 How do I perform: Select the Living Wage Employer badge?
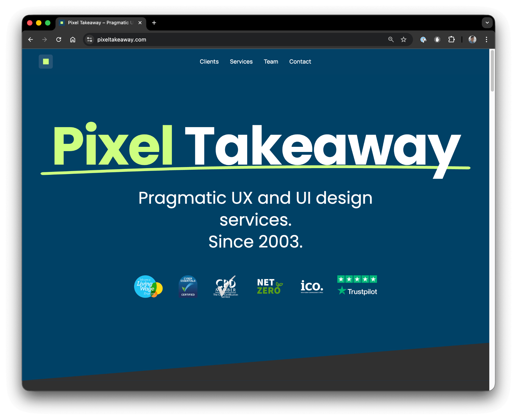click(148, 287)
